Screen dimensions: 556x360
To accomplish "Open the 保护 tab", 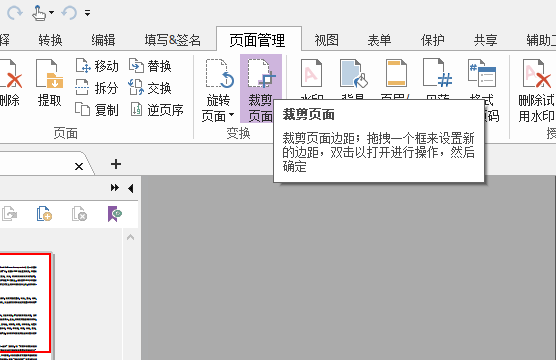I will 433,40.
